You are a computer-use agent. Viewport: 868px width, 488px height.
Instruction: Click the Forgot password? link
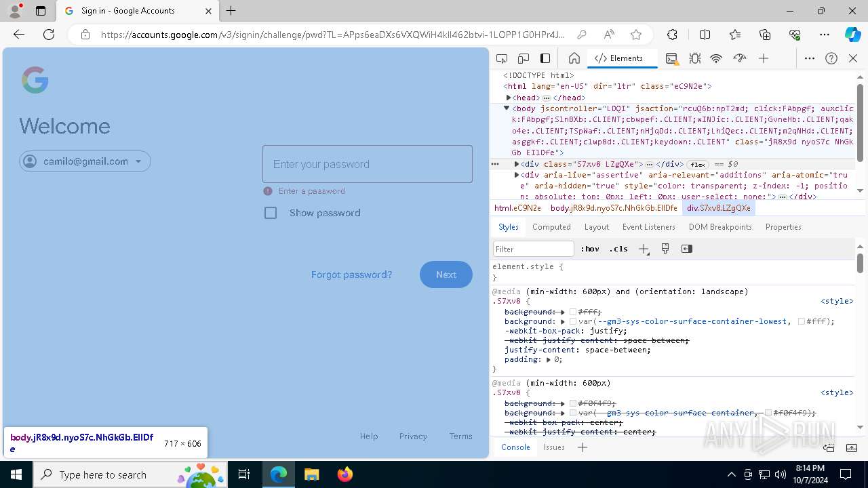click(x=351, y=274)
